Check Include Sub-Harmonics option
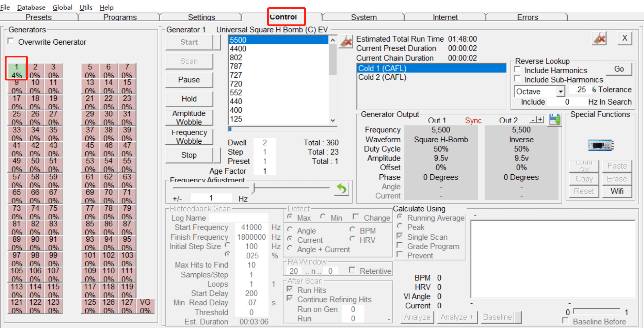 (x=517, y=79)
